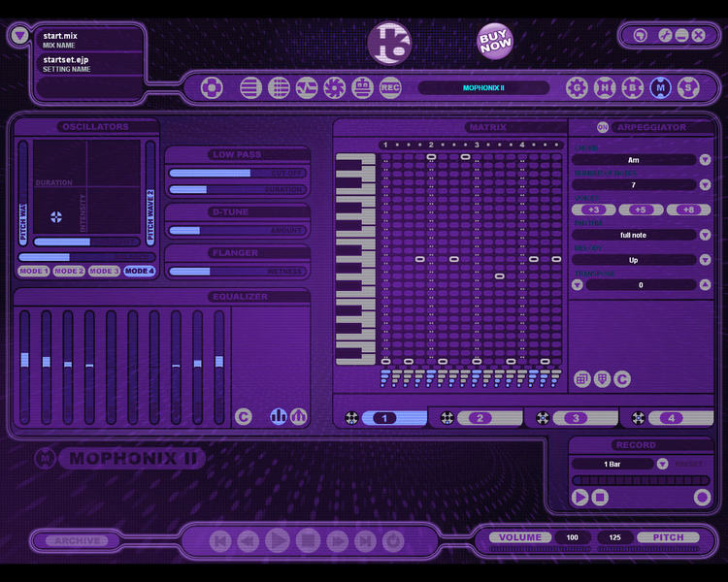This screenshot has width=728, height=582.
Task: Open the top-left round arrow menu button
Action: pos(20,35)
